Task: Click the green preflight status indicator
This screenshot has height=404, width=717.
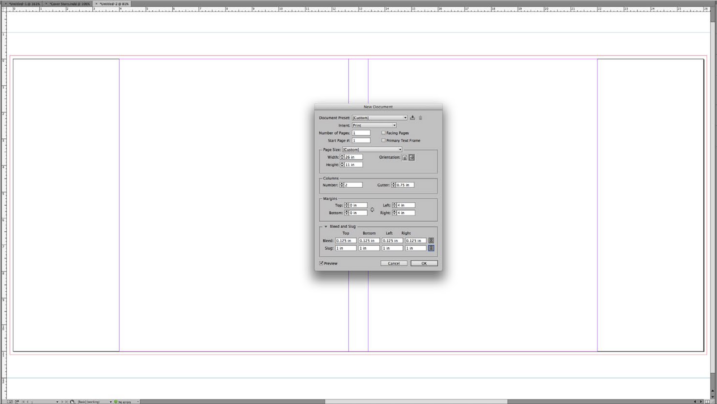Action: pyautogui.click(x=116, y=402)
